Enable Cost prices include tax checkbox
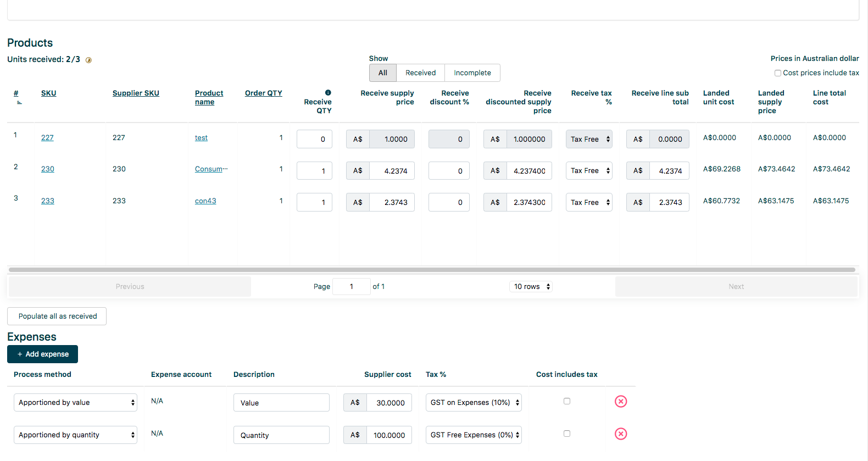Image resolution: width=868 pixels, height=461 pixels. pos(778,73)
